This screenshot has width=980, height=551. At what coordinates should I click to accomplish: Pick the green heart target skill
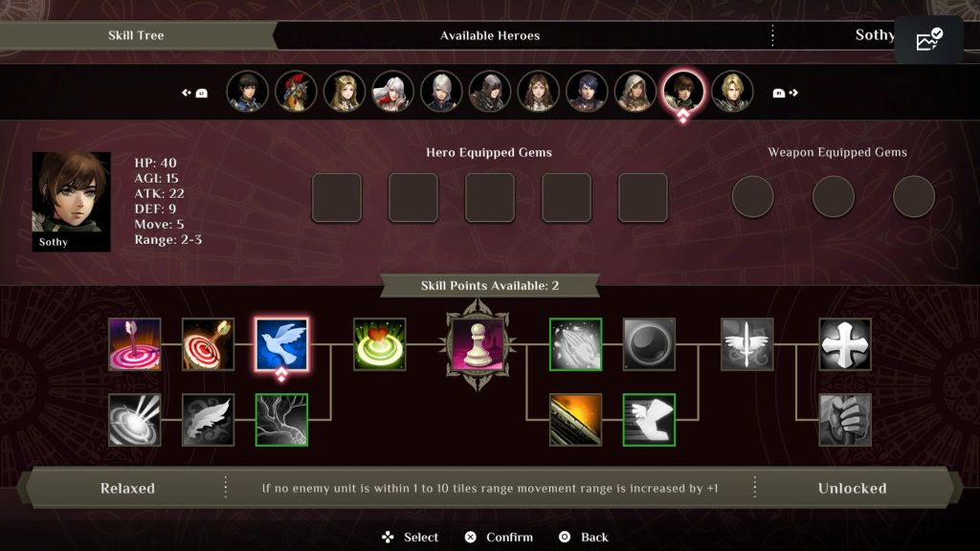coord(379,344)
